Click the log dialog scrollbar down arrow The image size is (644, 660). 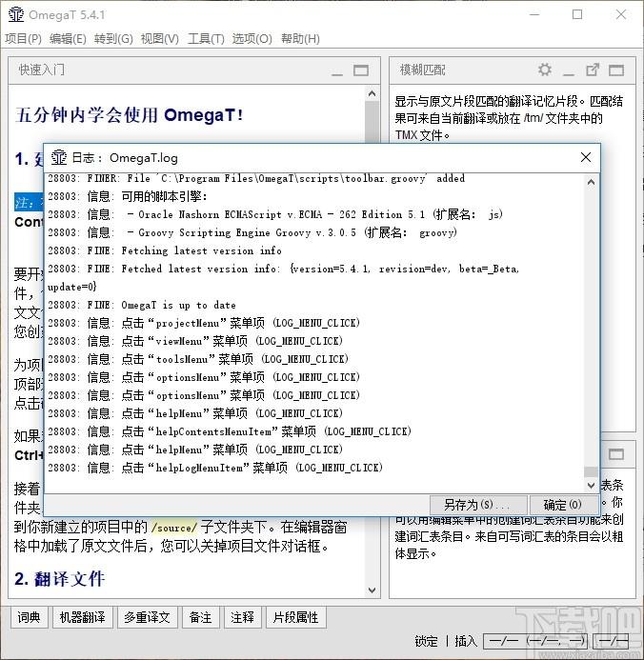click(591, 486)
